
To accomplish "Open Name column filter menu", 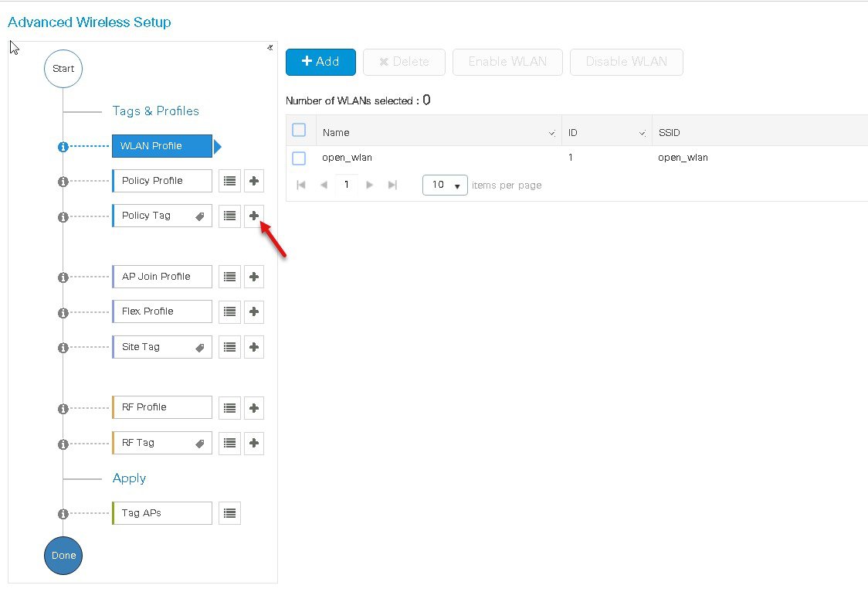I will (x=551, y=134).
